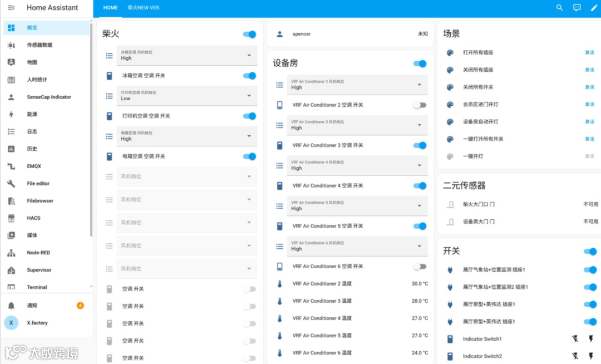The image size is (601, 364).
Task: Open 地图 map in sidebar
Action: pos(46,62)
